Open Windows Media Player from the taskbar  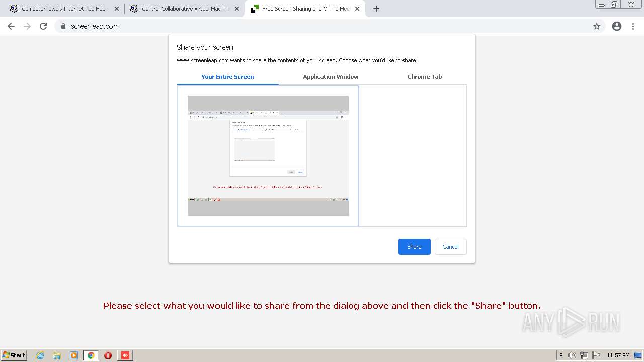[74, 355]
